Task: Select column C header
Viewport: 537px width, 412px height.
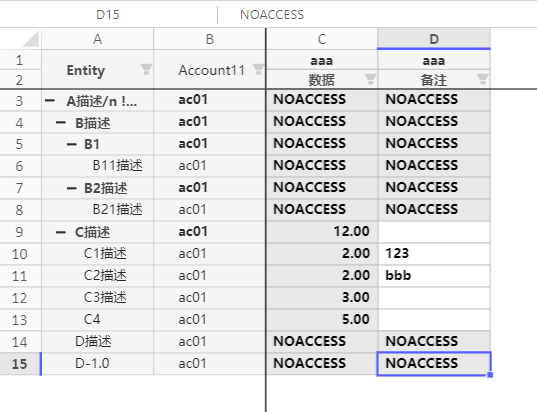Action: (x=322, y=39)
